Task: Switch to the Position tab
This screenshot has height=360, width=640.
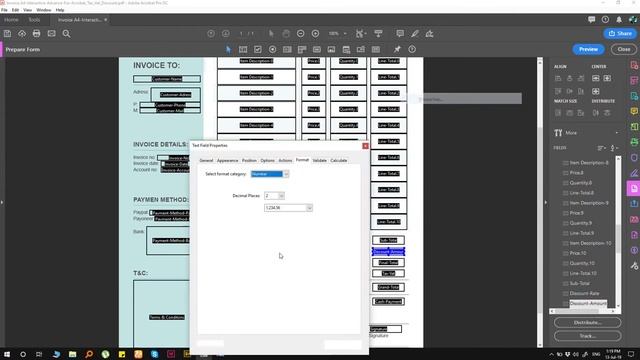Action: pyautogui.click(x=249, y=161)
